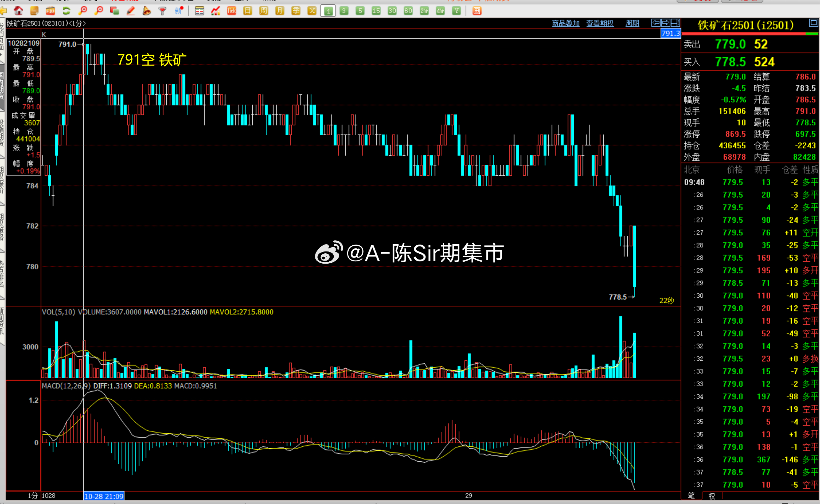Toggle the 4hr period button
Screen dimensions: 820x504
pyautogui.click(x=440, y=11)
